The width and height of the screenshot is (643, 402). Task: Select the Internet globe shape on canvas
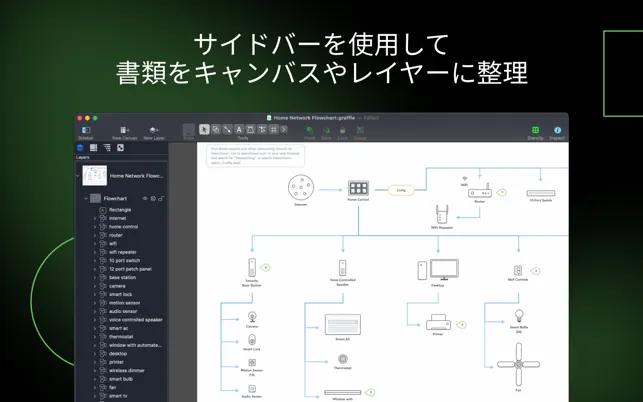click(x=301, y=187)
